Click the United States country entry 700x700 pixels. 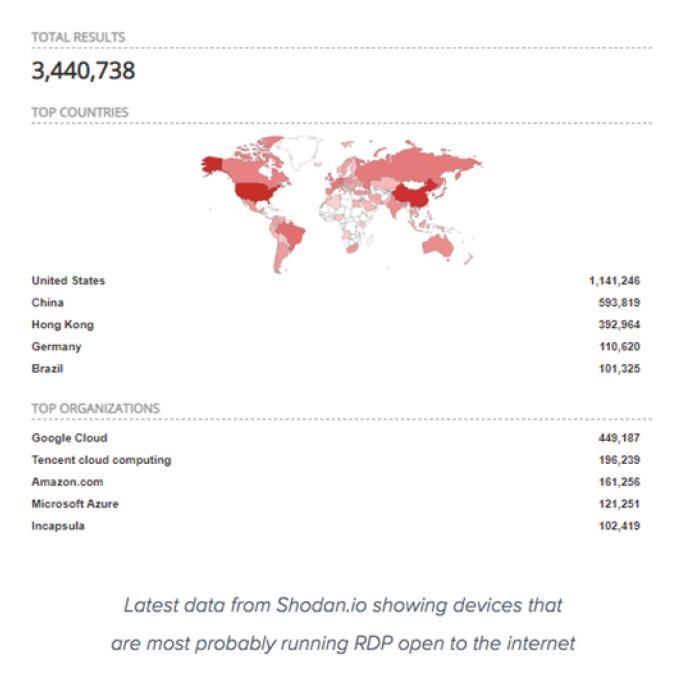(x=68, y=281)
